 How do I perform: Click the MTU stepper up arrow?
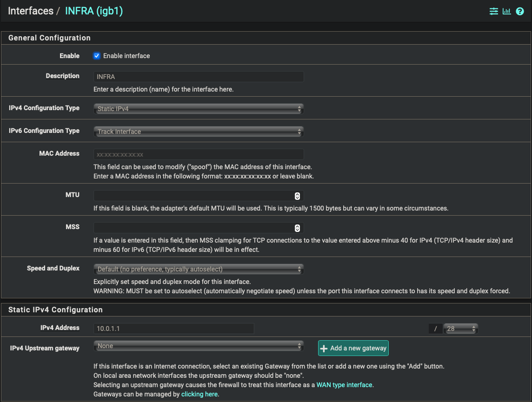tap(297, 194)
